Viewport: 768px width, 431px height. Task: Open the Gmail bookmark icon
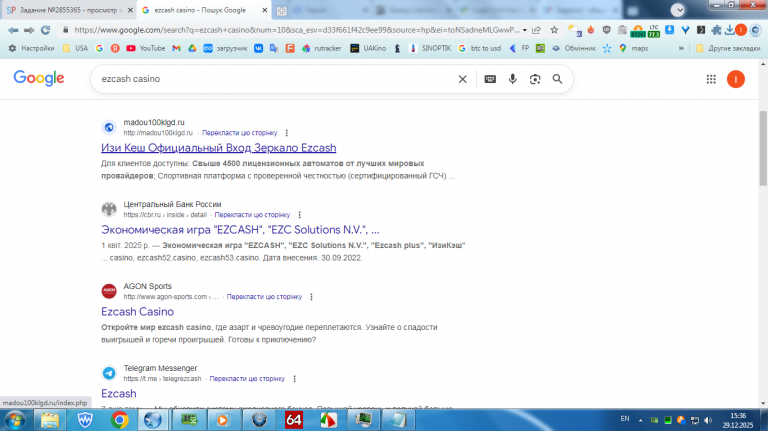pos(176,48)
